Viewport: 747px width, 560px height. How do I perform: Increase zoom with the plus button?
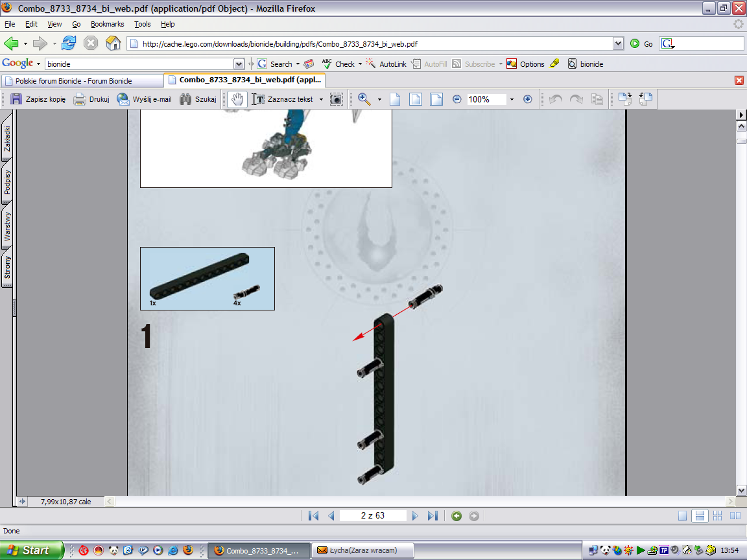click(527, 99)
